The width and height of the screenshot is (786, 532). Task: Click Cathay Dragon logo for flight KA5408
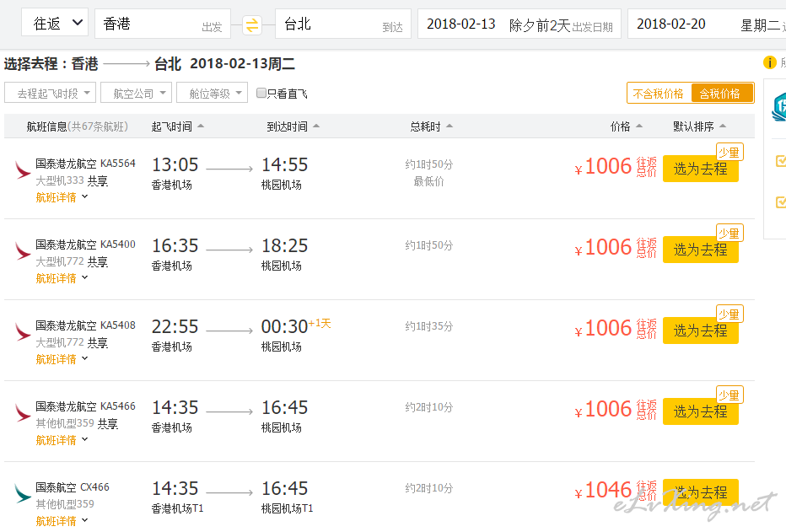pyautogui.click(x=23, y=332)
